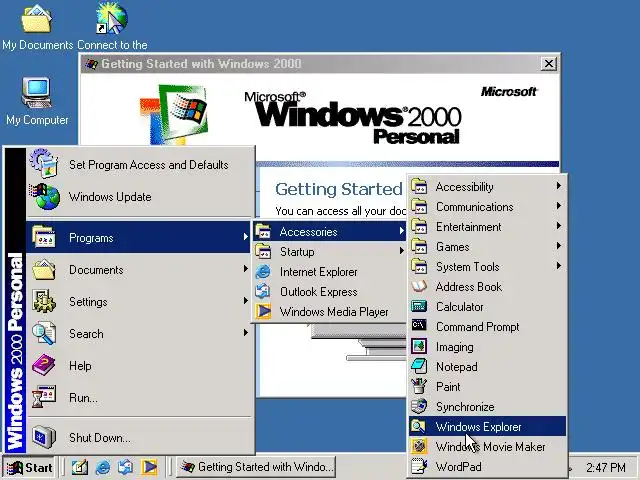Viewport: 640px width, 480px height.
Task: Click the Internet Explorer icon in Programs
Action: pyautogui.click(x=263, y=271)
